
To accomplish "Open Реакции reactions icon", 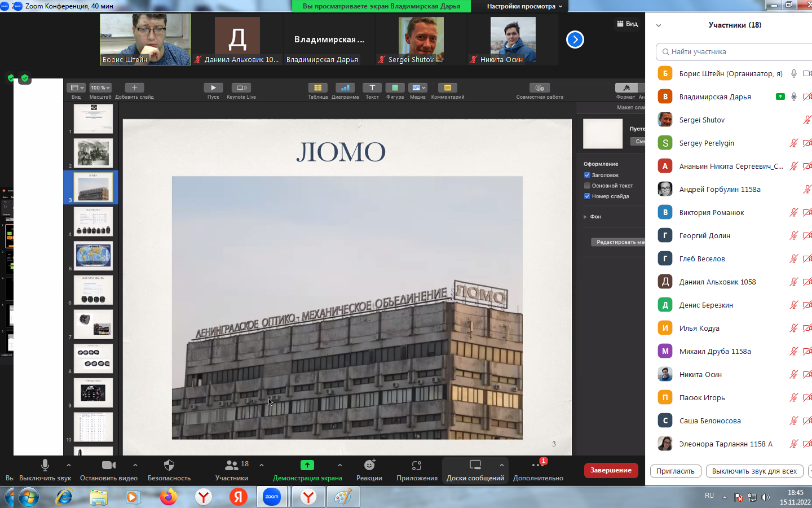I will (x=369, y=465).
